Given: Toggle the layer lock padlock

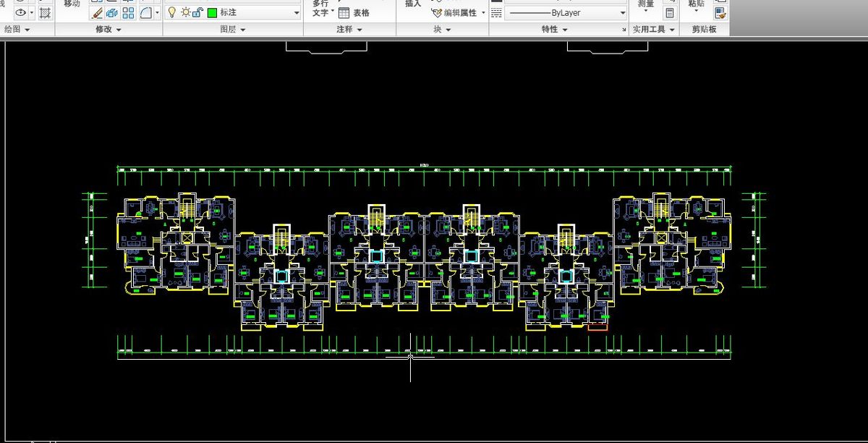Looking at the screenshot, I should point(197,12).
